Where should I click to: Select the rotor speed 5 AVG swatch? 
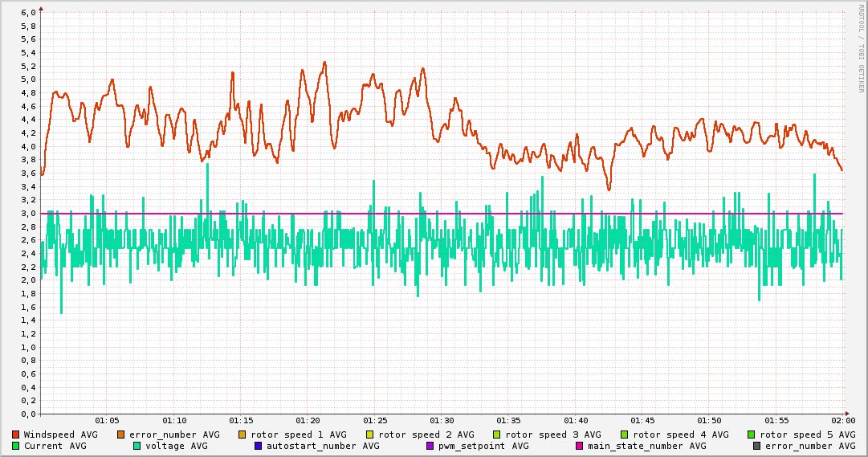[x=752, y=435]
